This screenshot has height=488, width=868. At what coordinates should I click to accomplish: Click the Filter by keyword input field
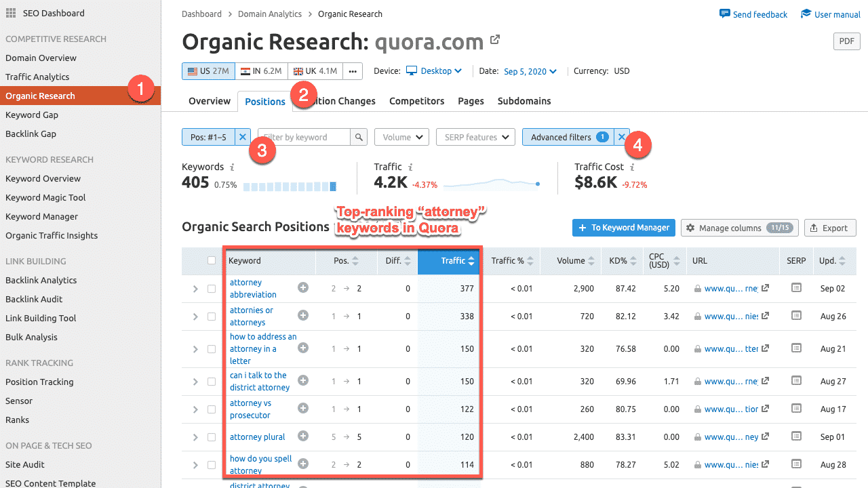(x=304, y=137)
